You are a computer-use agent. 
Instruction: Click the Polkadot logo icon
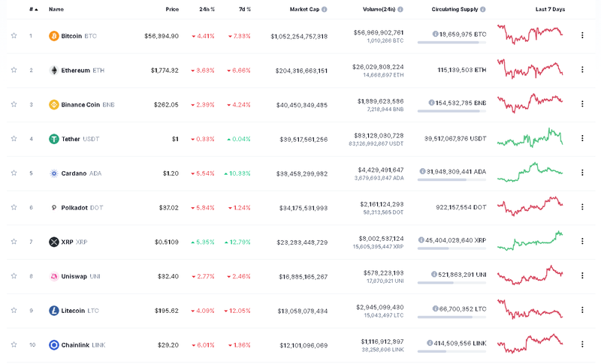point(53,207)
